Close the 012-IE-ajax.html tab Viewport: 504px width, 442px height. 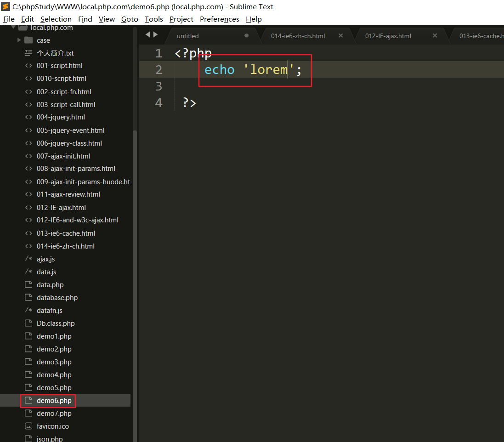coord(435,35)
